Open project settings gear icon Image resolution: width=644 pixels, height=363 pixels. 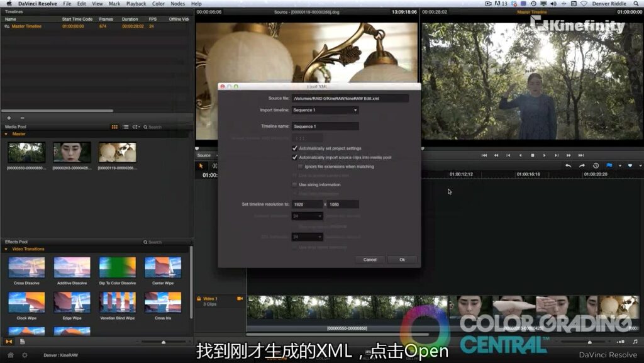tap(25, 355)
